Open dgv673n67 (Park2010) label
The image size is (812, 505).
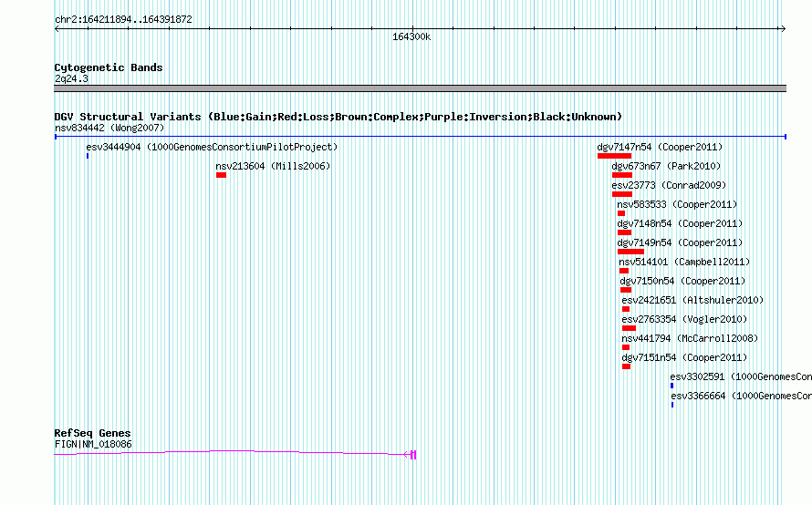(x=666, y=166)
